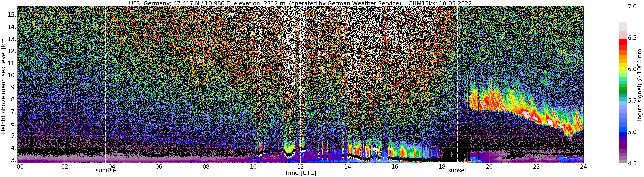Click the time axis tick label 10
This screenshot has height=177, width=644.
tap(253, 167)
